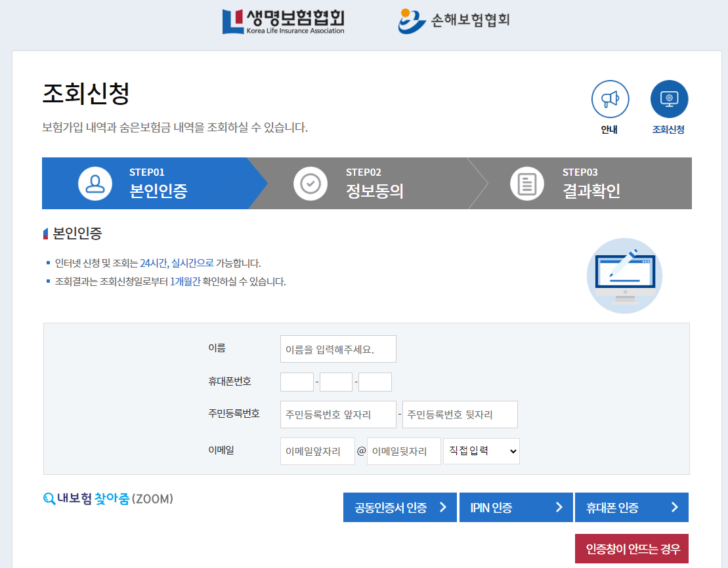The height and width of the screenshot is (568, 728).
Task: Focus the 이메일앞자리 field
Action: click(x=318, y=451)
